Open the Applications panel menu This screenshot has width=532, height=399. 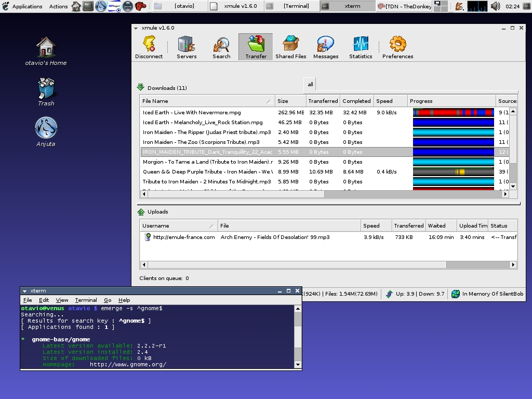[27, 6]
